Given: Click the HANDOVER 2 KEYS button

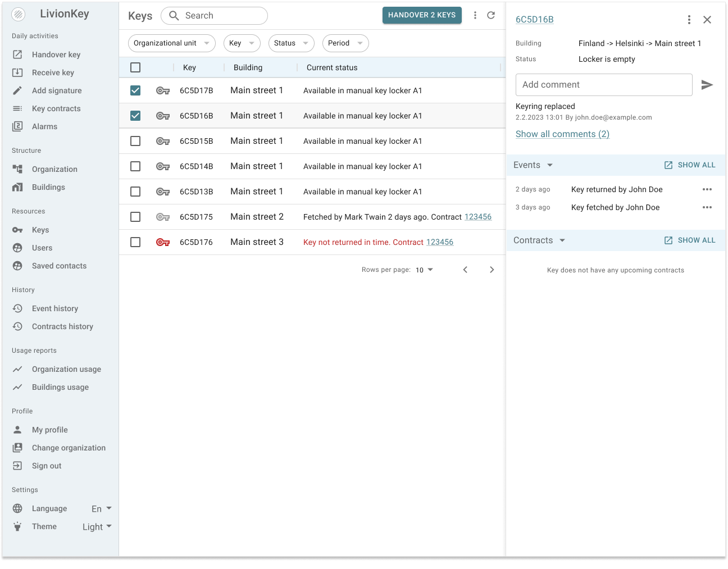Looking at the screenshot, I should (x=422, y=15).
